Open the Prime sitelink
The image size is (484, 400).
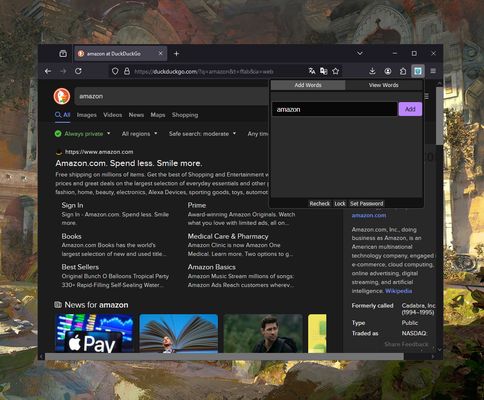click(197, 205)
